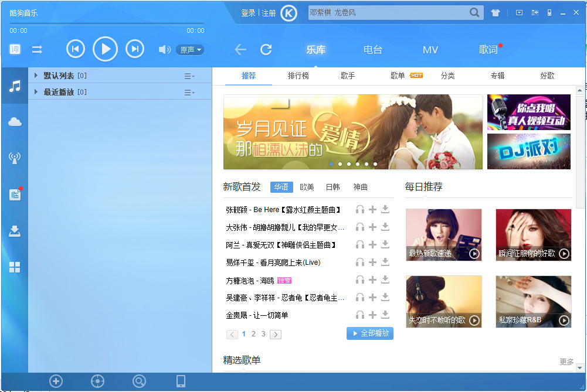The width and height of the screenshot is (587, 392).
Task: Mute the volume speaker icon
Action: point(164,50)
